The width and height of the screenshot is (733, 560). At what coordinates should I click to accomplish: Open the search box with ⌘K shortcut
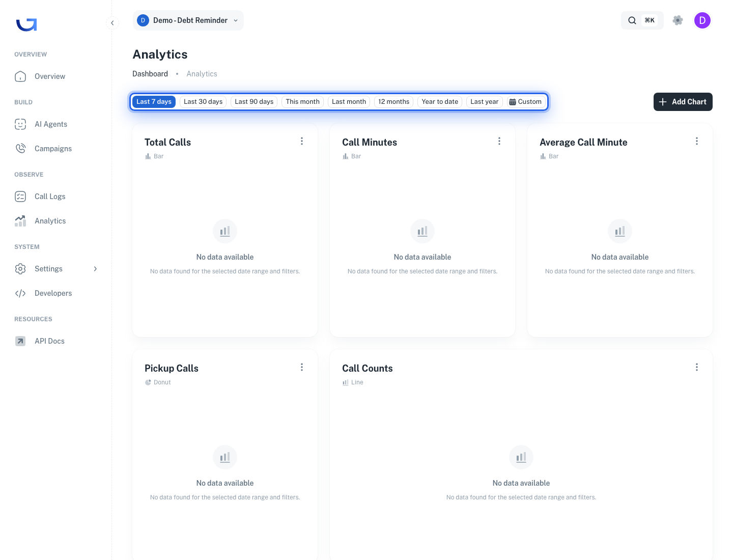[x=642, y=20]
